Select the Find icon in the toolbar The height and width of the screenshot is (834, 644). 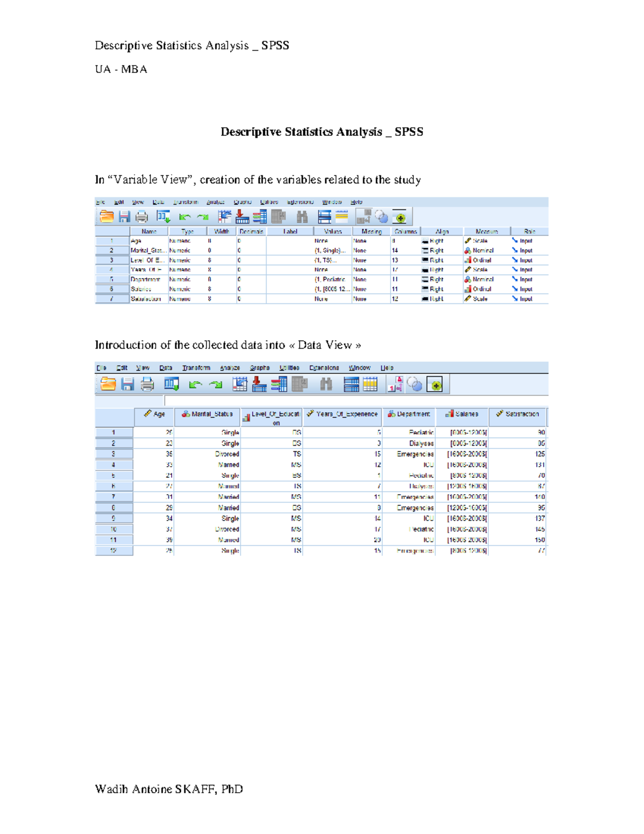point(326,383)
